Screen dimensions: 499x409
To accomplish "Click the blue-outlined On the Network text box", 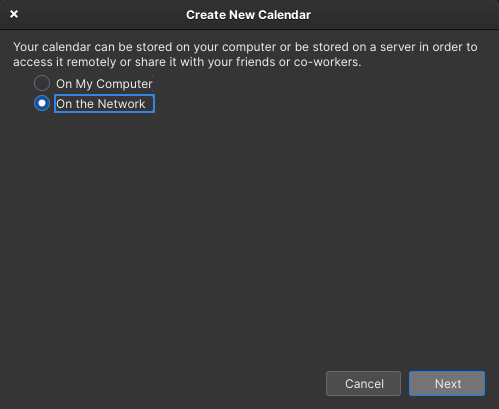I will [x=104, y=104].
